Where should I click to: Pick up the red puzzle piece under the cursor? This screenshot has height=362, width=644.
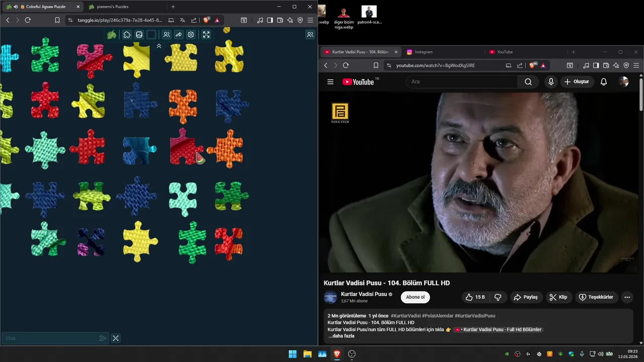coord(186,147)
